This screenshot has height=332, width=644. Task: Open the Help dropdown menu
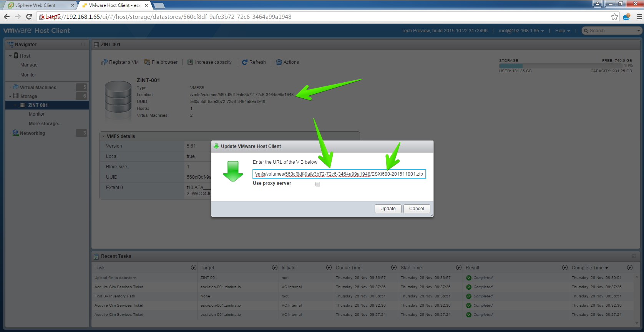tap(563, 31)
